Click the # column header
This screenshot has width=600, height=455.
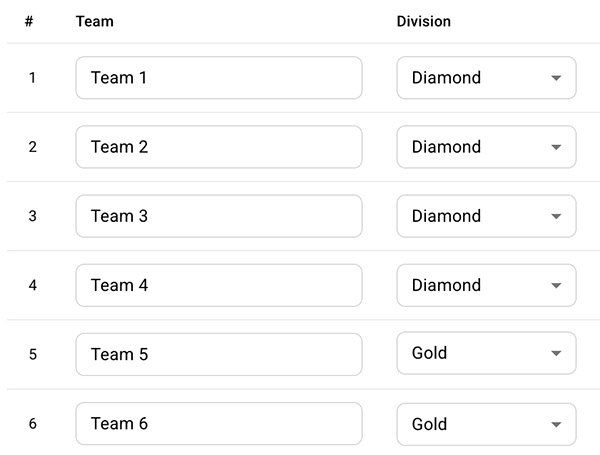pyautogui.click(x=29, y=21)
